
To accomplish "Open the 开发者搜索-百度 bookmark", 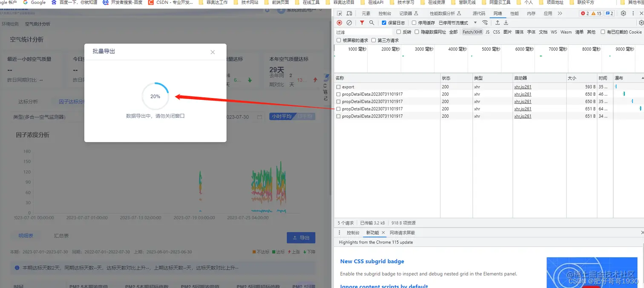I will pos(123,3).
